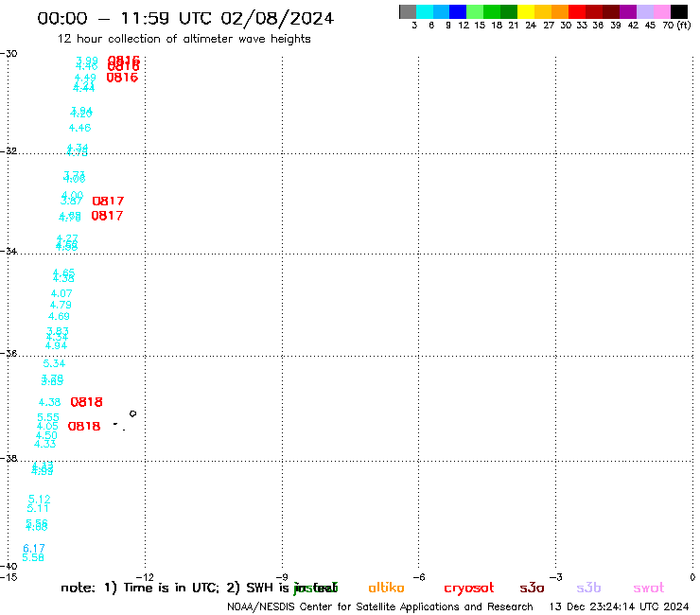Pick the purple swatch in the legend
Viewport: 700px width, 615px height.
coord(628,11)
